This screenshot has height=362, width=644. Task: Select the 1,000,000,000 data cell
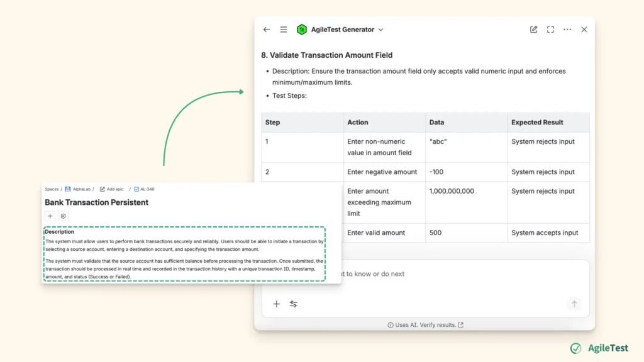pyautogui.click(x=467, y=202)
